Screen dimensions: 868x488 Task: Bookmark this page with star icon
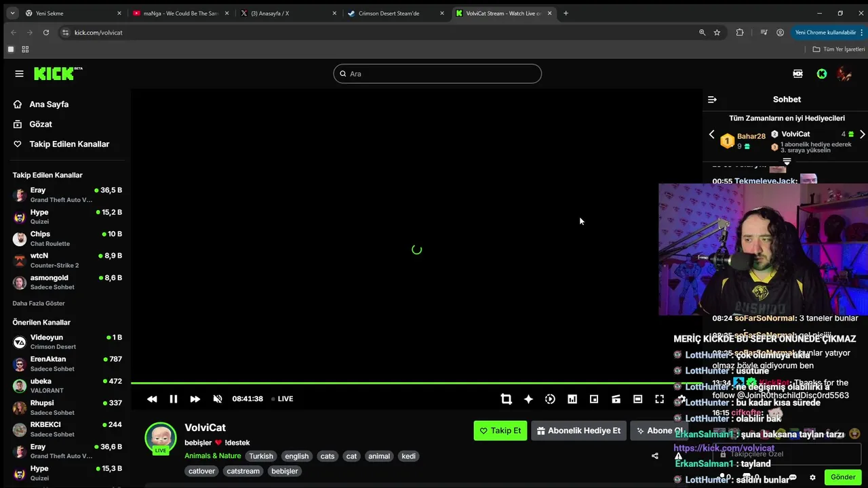click(x=717, y=33)
